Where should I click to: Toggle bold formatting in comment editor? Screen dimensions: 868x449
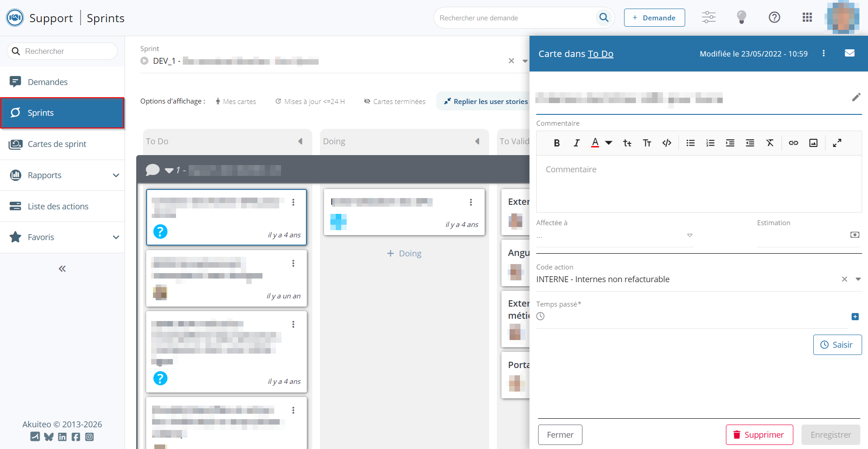pos(557,143)
